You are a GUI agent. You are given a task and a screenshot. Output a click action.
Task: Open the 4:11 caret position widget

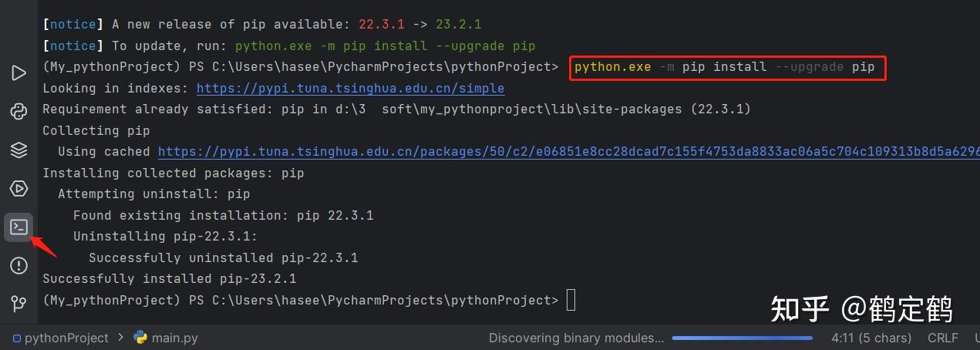(871, 338)
